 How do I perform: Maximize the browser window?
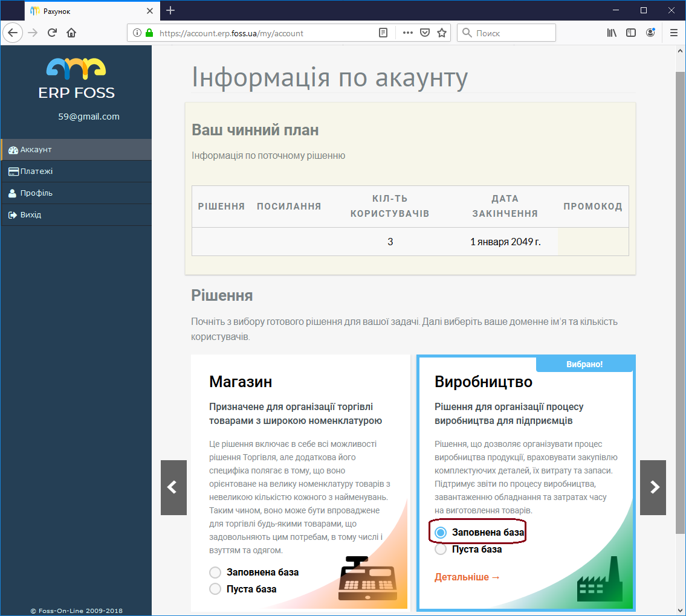click(644, 10)
